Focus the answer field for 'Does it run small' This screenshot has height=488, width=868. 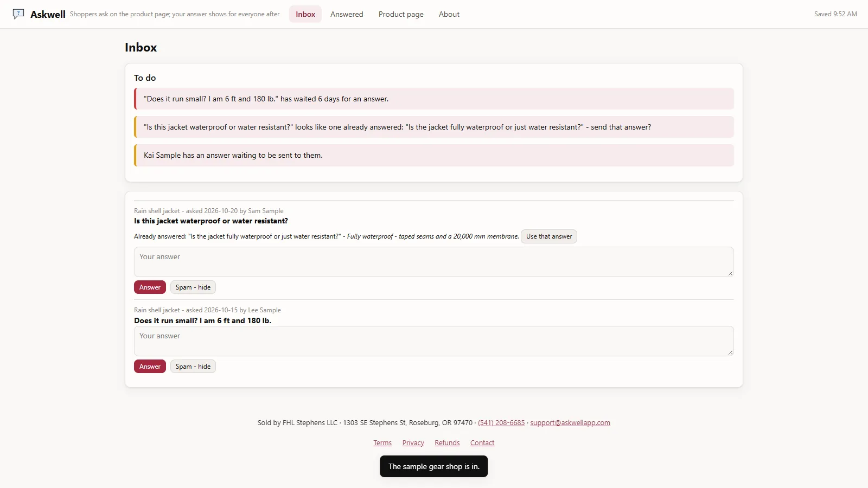pyautogui.click(x=434, y=341)
